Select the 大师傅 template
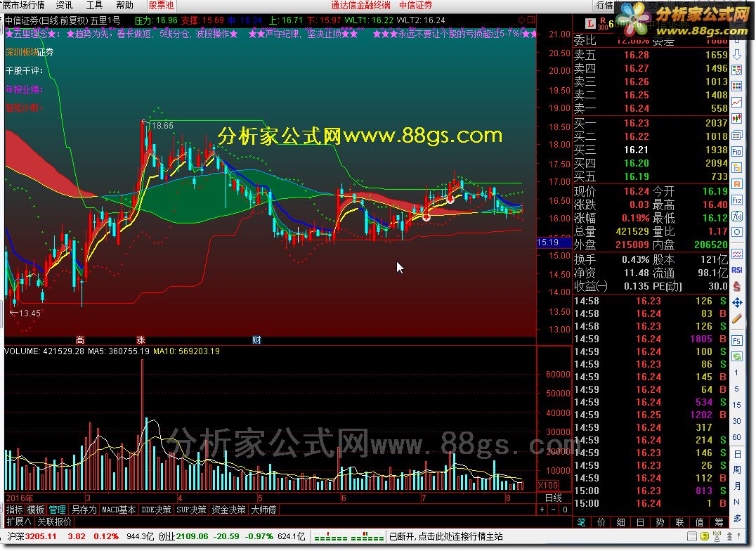Screen dimensions: 756x551 pyautogui.click(x=263, y=510)
